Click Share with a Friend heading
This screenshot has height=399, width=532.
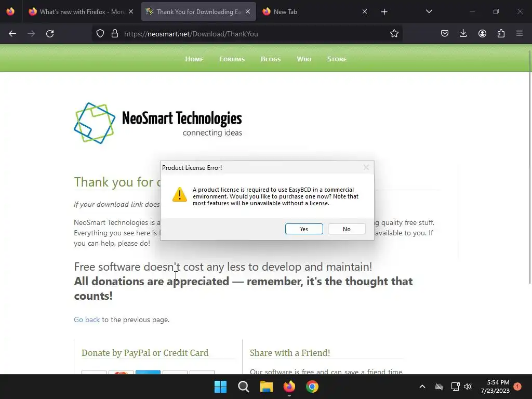click(x=290, y=353)
